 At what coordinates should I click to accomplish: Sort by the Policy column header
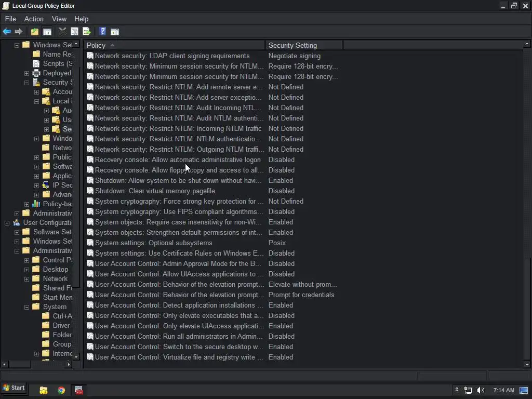[174, 45]
